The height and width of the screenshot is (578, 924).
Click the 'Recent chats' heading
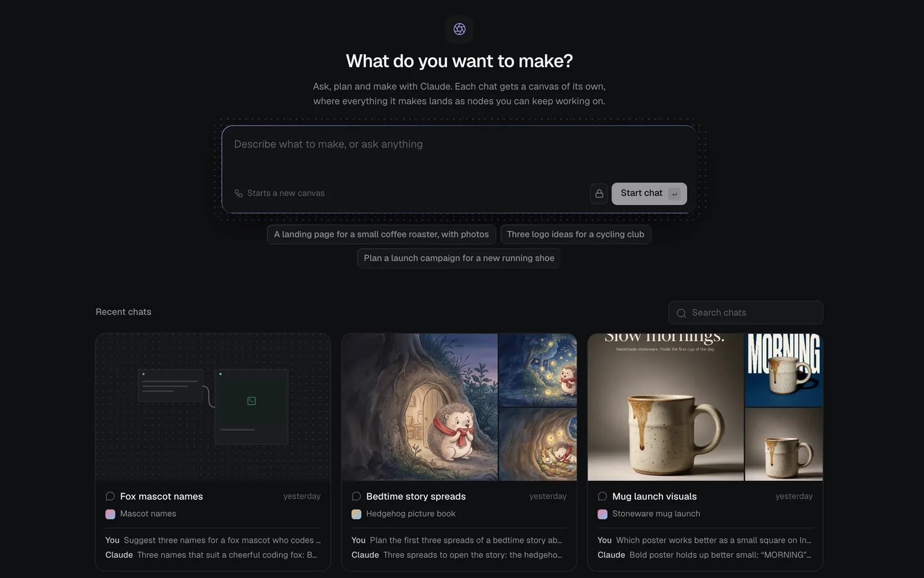[124, 312]
